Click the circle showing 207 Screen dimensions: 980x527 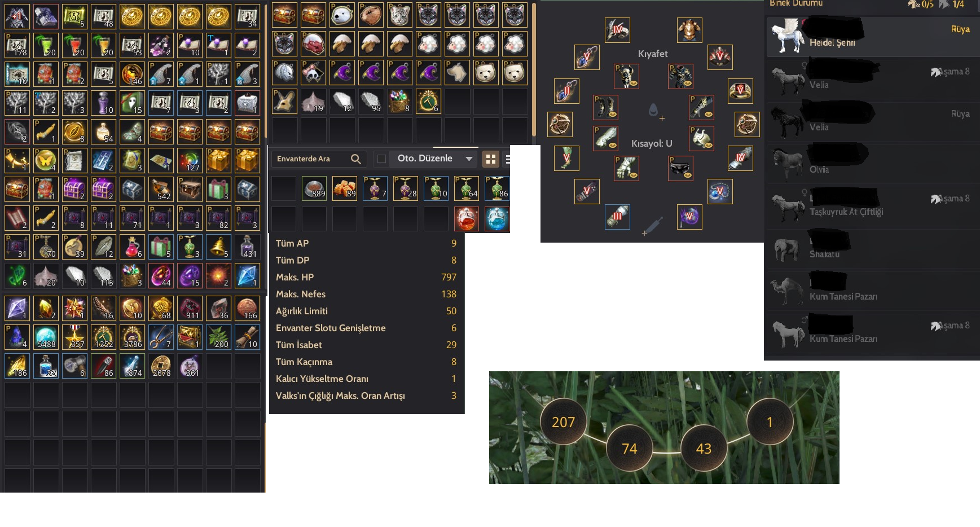(563, 422)
